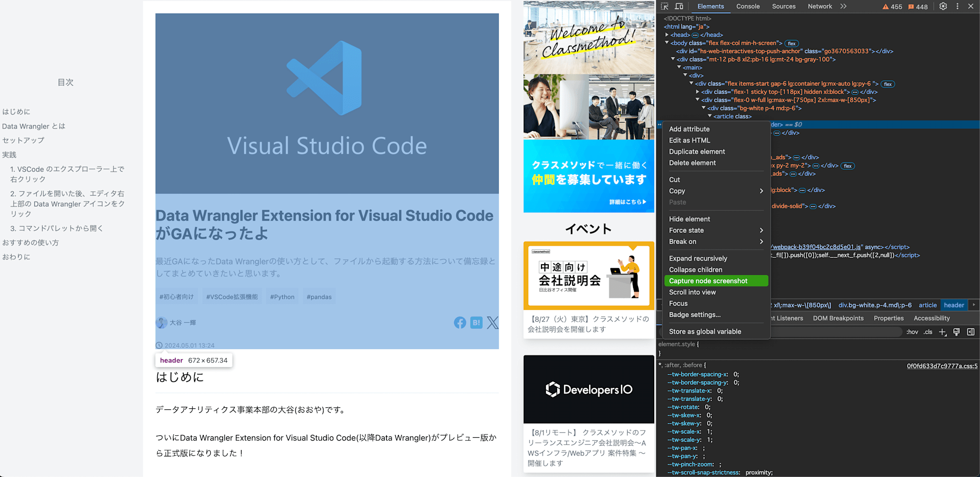
Task: Switch to the Console tab
Action: [x=748, y=6]
